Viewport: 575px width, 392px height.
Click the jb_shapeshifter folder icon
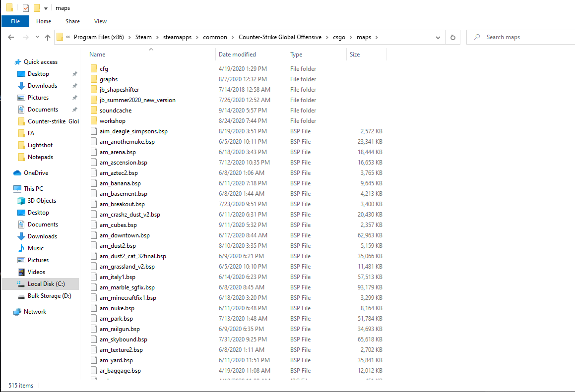click(x=93, y=89)
